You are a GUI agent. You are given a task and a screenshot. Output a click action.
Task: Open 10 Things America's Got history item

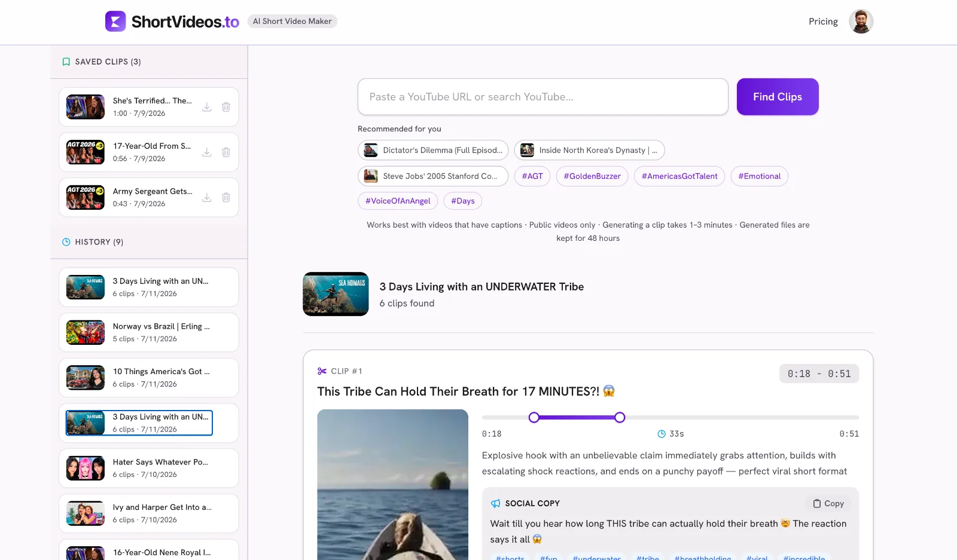tap(149, 378)
